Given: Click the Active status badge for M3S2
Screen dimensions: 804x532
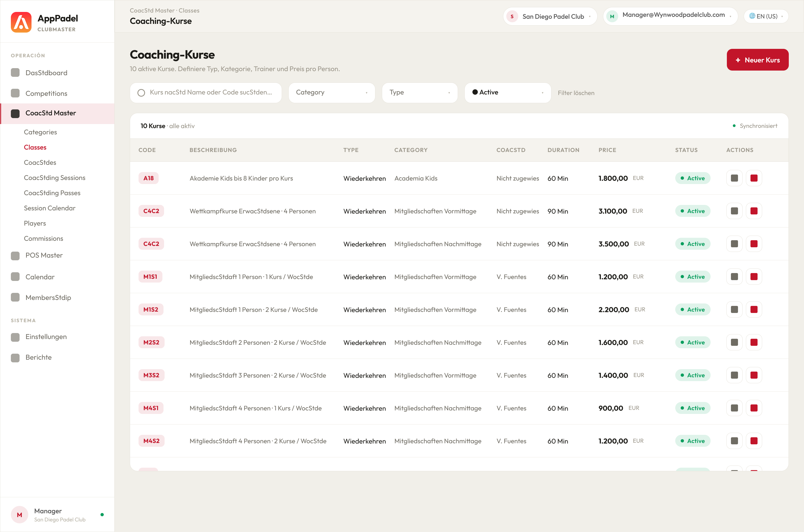Looking at the screenshot, I should point(692,375).
